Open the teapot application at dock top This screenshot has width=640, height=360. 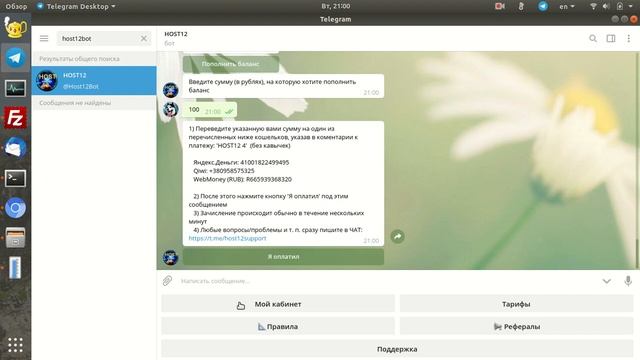tap(15, 27)
